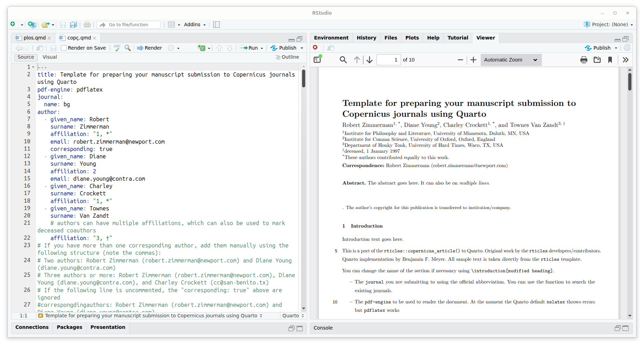644x346 pixels.
Task: Zoom in on the PDF
Action: coord(473,60)
